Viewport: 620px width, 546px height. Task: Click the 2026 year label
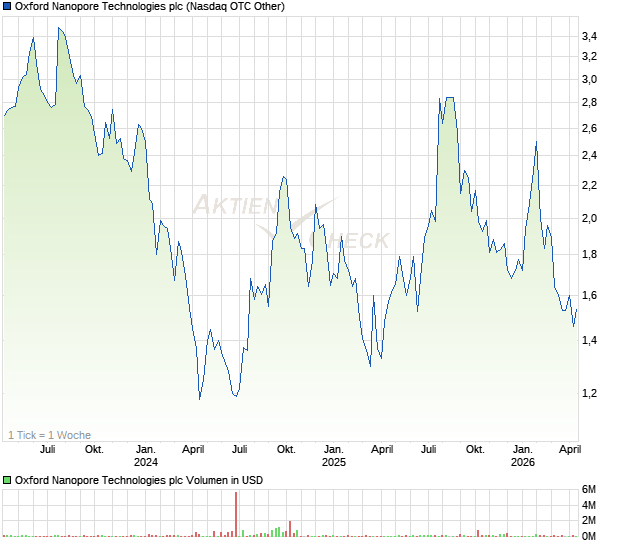tap(523, 462)
